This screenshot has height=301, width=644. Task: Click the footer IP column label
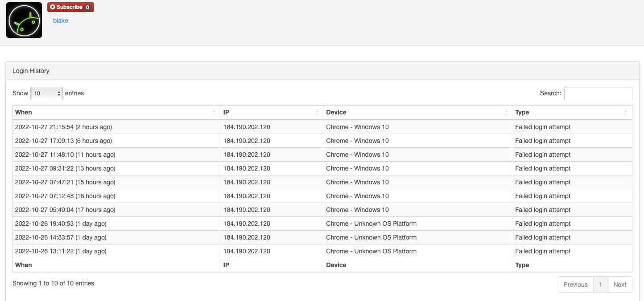click(226, 265)
